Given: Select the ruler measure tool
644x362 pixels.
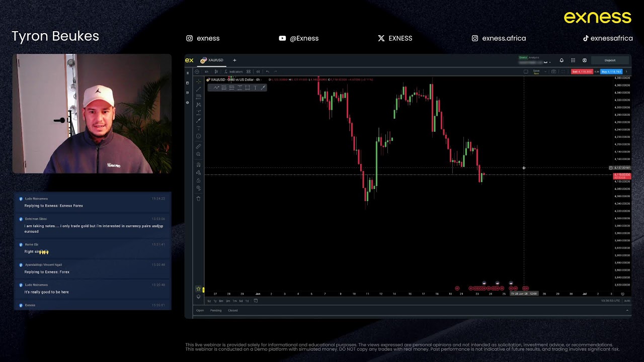Looking at the screenshot, I should click(x=198, y=146).
